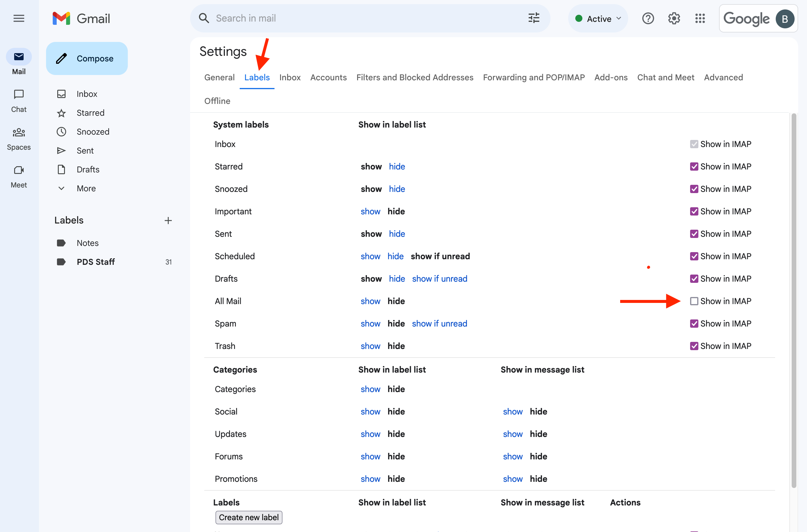
Task: Click the Settings gear icon
Action: [x=674, y=18]
